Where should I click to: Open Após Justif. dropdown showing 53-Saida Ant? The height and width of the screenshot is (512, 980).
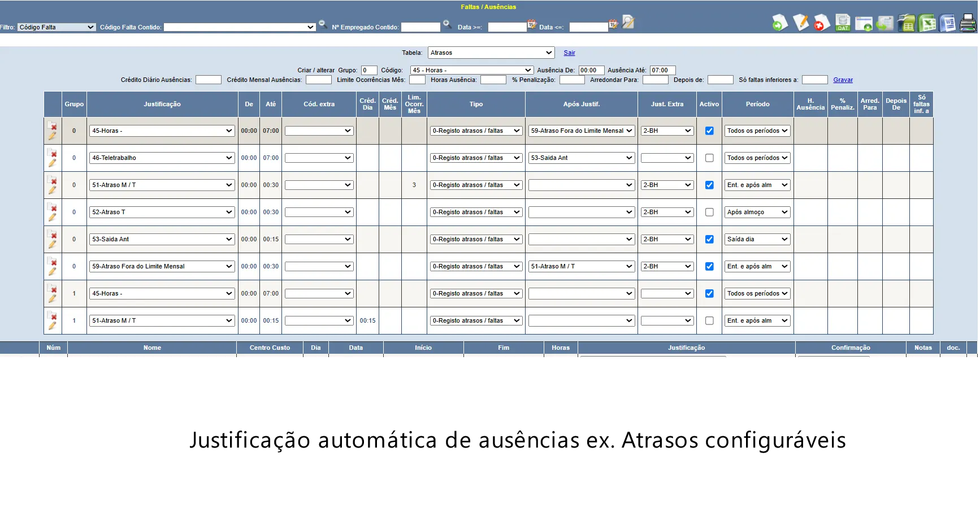582,158
